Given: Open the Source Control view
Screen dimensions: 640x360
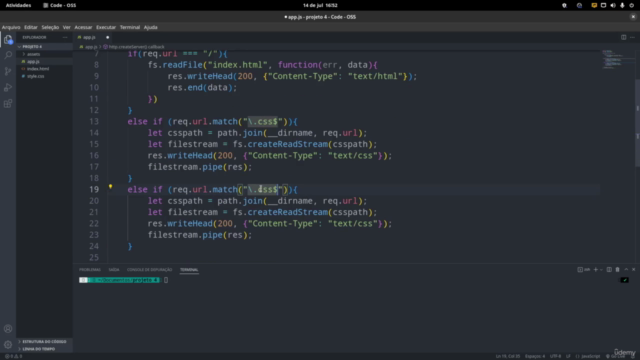Looking at the screenshot, I should [x=8, y=71].
